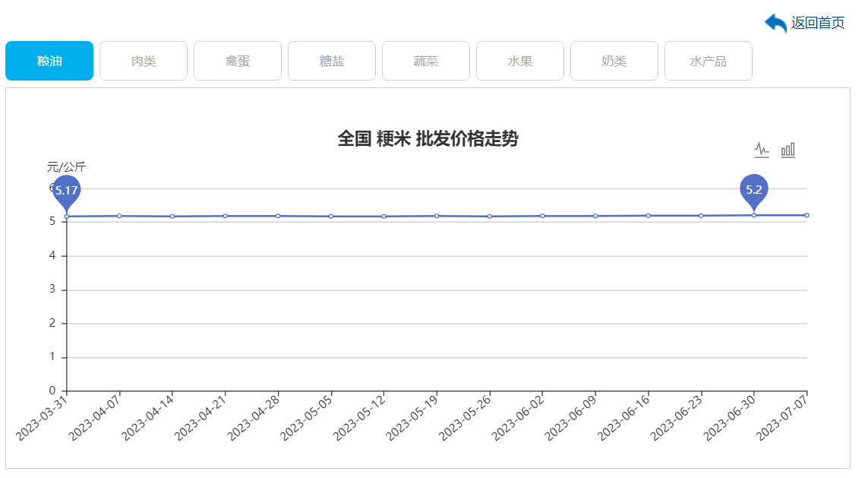
Task: Open the 奶类 category tab
Action: click(614, 61)
